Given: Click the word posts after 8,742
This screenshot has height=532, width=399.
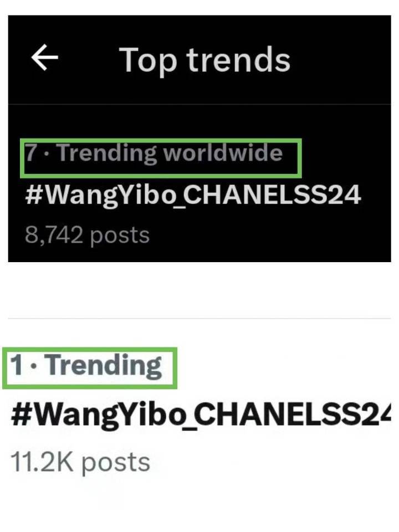Looking at the screenshot, I should coord(120,236).
